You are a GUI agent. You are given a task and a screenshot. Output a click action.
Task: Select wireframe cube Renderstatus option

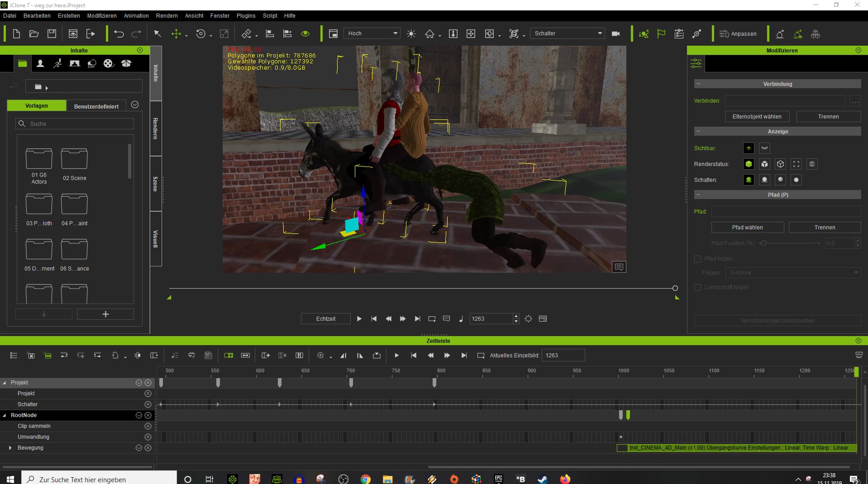780,164
